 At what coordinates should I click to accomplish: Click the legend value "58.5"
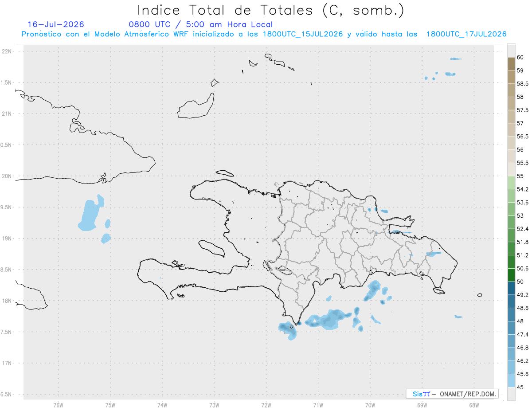523,84
